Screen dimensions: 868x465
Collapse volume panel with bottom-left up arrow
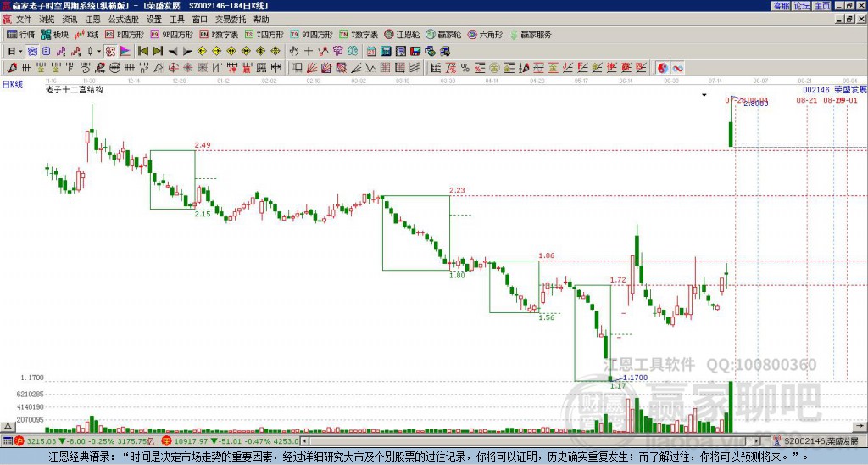pos(7,426)
